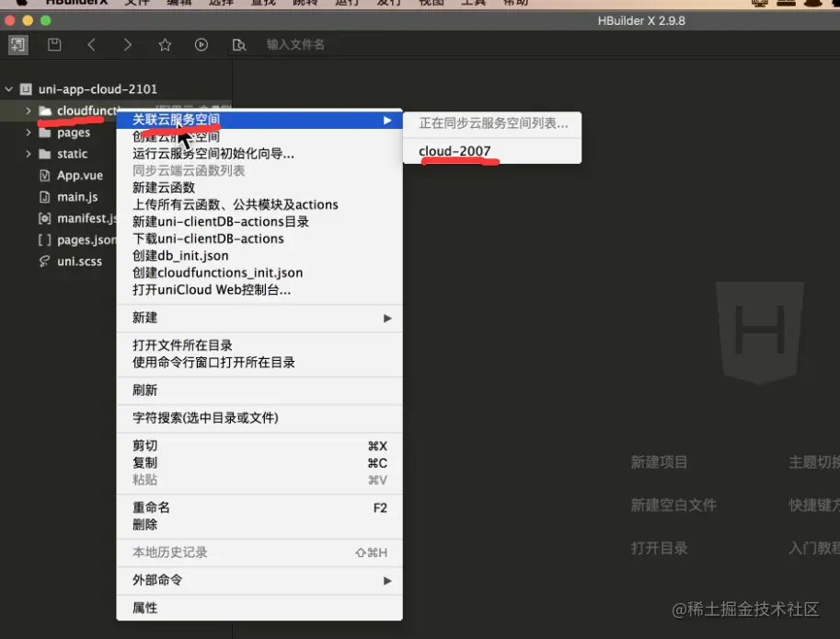Viewport: 840px width, 639px height.
Task: Go forward with the right arrow icon
Action: click(x=128, y=44)
